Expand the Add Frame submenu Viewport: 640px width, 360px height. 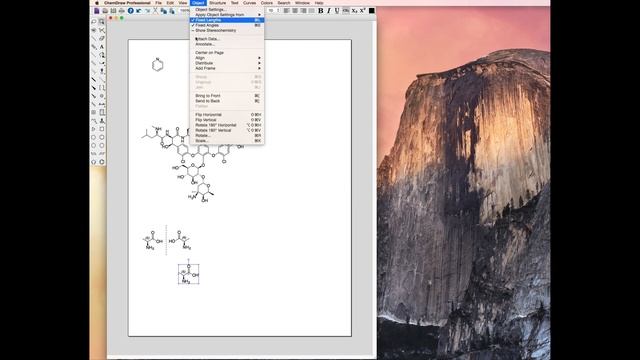pos(227,68)
